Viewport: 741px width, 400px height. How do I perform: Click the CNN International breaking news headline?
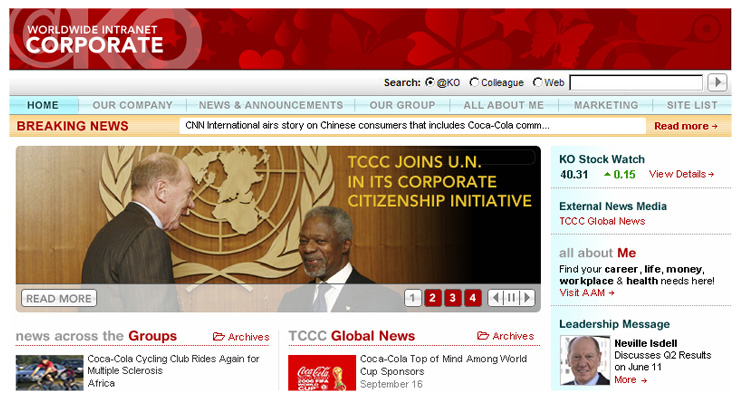coord(367,125)
